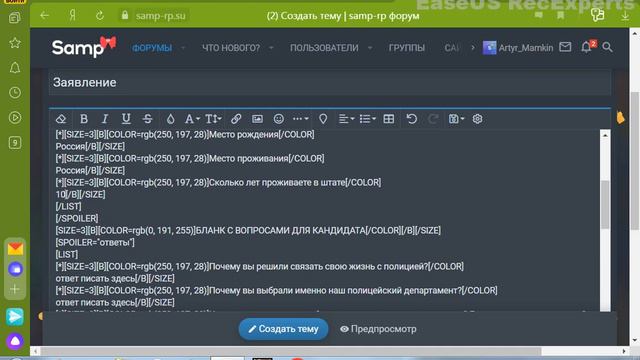640x360 pixels.
Task: Open the sidebar icon showing number 9
Action: [x=15, y=142]
